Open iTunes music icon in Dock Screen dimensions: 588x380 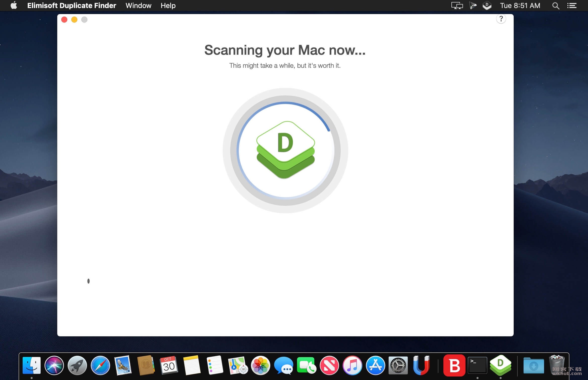coord(352,365)
